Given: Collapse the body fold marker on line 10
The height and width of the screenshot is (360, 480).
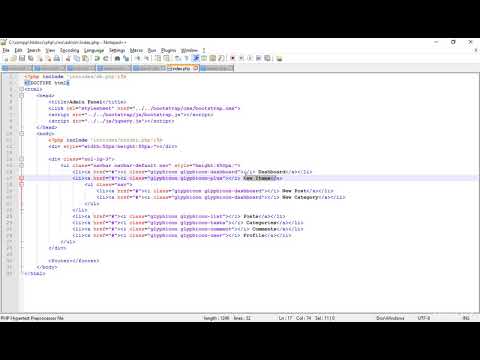Looking at the screenshot, I should 21,133.
